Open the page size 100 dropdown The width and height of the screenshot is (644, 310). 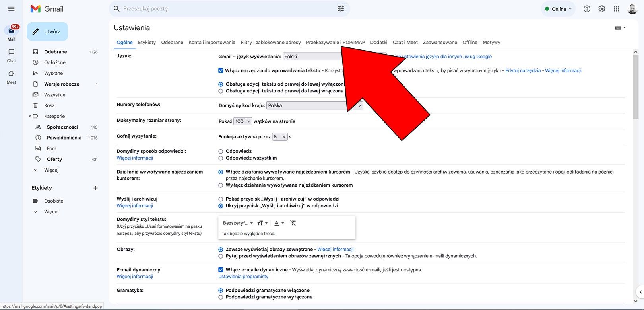pyautogui.click(x=242, y=121)
